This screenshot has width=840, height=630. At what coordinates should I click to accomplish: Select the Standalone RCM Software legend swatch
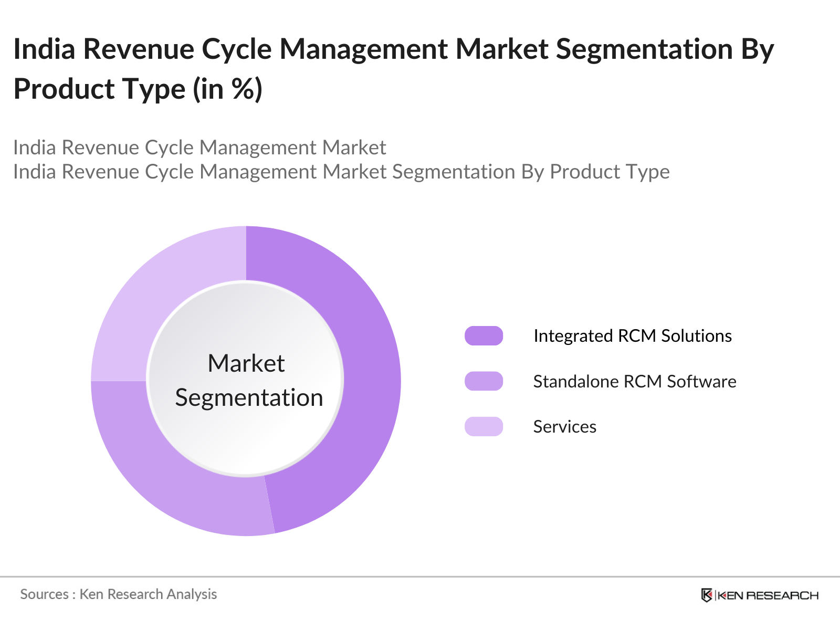(484, 381)
